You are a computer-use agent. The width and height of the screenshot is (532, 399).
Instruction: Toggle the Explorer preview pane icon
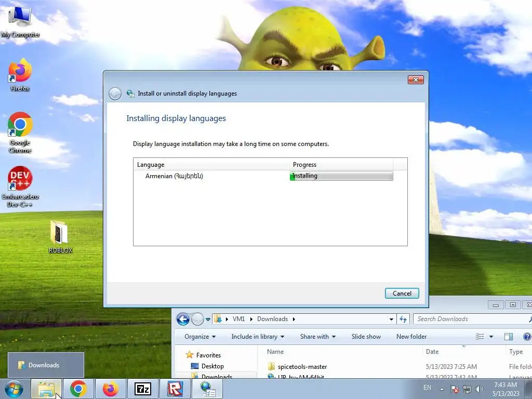[508, 337]
